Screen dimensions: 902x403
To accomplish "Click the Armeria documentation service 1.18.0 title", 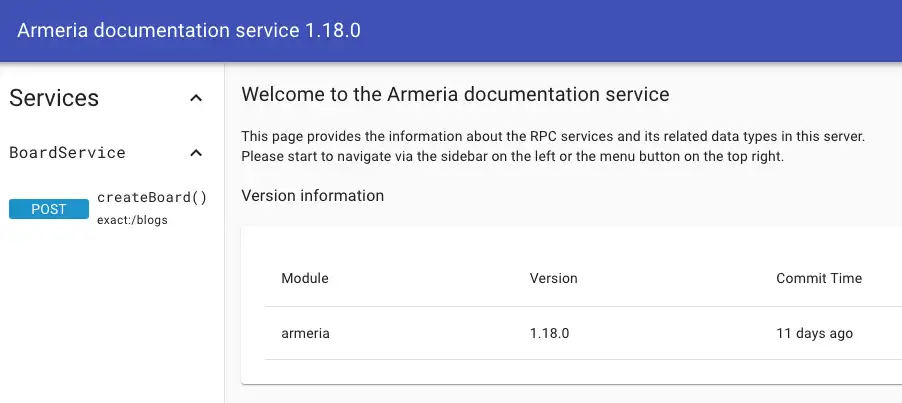I will coord(189,30).
